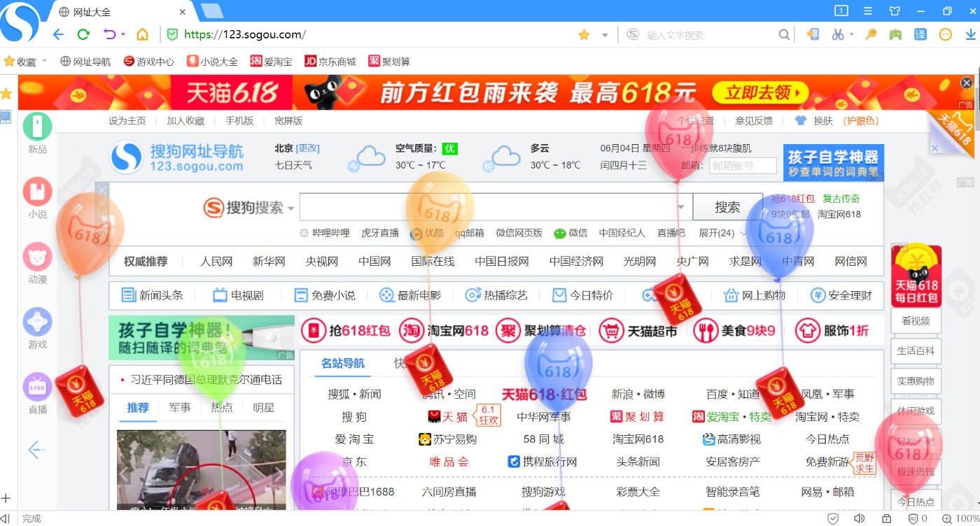Click the 邮箱账号 input field

coord(743,166)
